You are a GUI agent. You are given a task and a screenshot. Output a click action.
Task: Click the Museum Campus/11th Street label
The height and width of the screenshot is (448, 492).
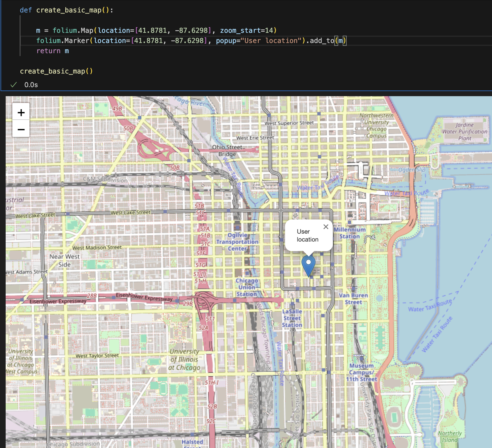coord(362,372)
